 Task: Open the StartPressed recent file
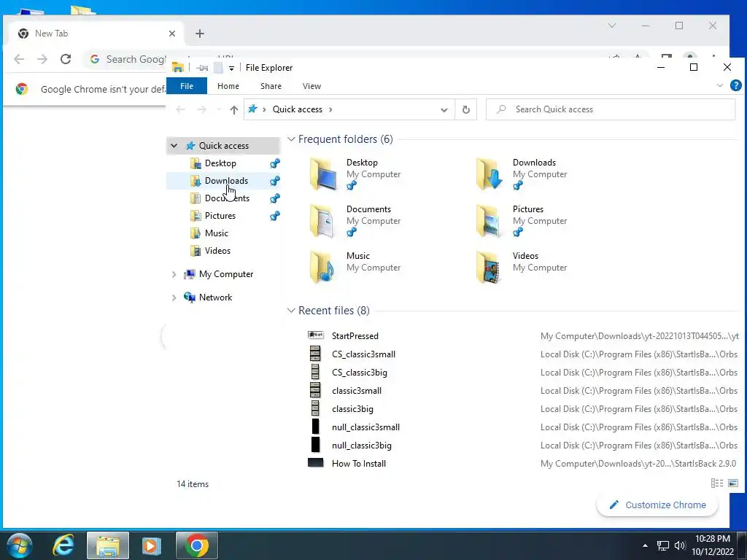(355, 336)
